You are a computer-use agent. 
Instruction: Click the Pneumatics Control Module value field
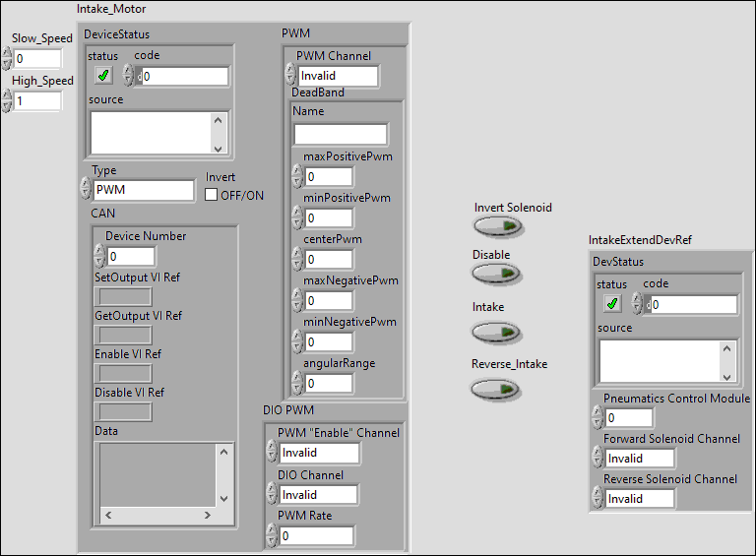[628, 417]
